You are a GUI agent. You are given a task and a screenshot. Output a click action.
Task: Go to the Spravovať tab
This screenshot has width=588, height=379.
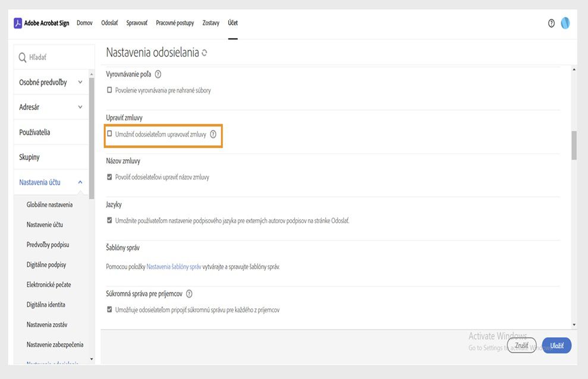pos(137,23)
